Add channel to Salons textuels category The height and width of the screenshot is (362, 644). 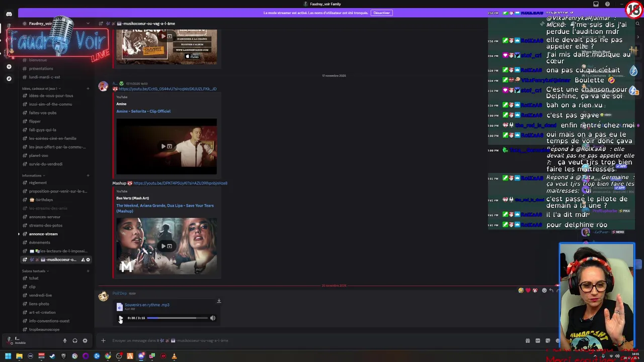[x=88, y=271]
